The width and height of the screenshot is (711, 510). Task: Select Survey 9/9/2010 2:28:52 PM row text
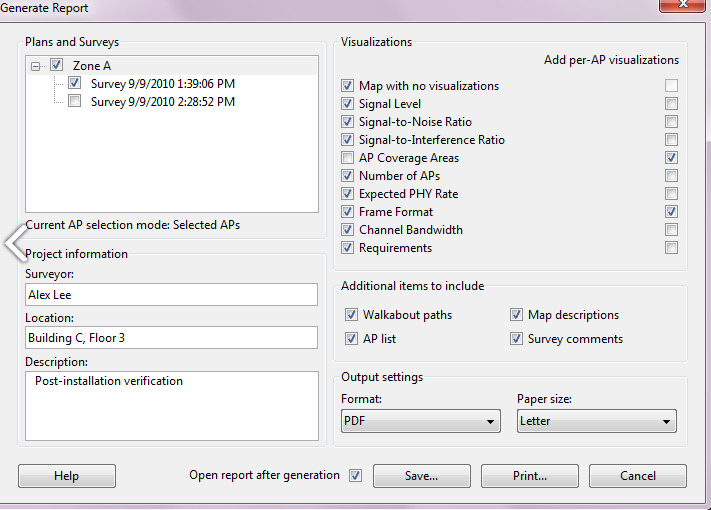coord(163,102)
